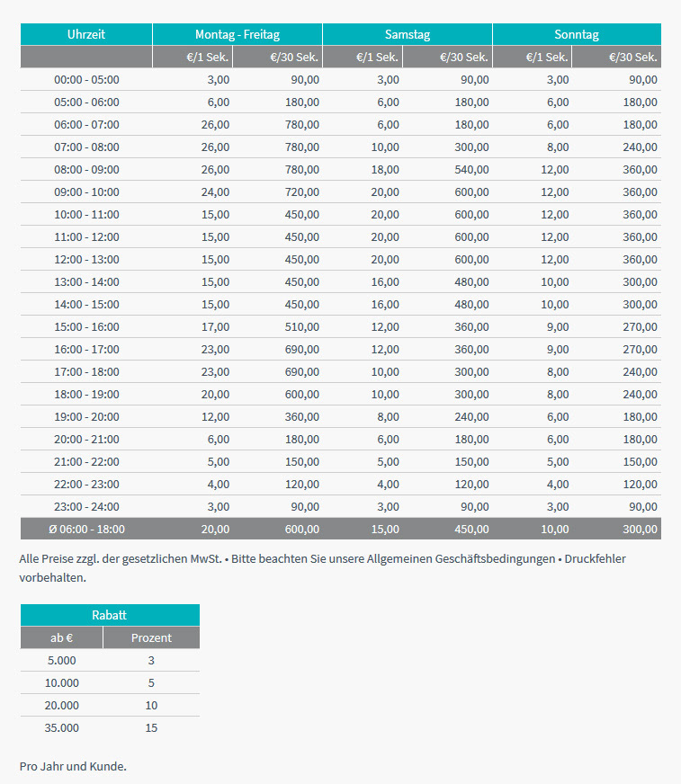681x784 pixels.
Task: Select the Montag - Freitag header
Action: 237,34
